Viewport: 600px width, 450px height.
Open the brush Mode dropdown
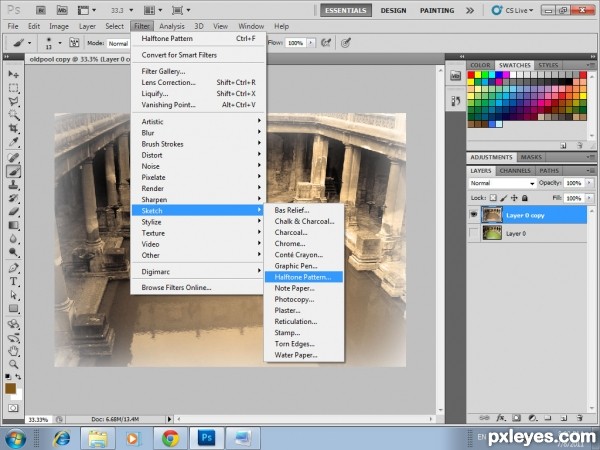click(118, 43)
